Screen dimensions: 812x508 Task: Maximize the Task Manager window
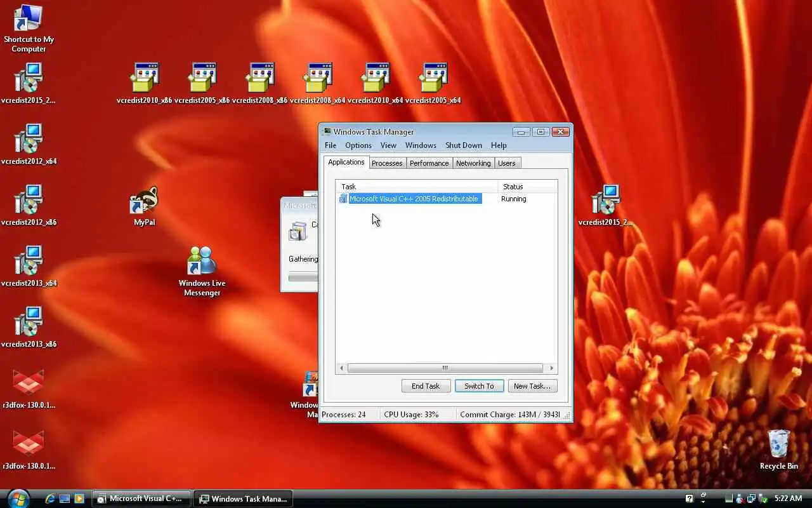point(540,132)
